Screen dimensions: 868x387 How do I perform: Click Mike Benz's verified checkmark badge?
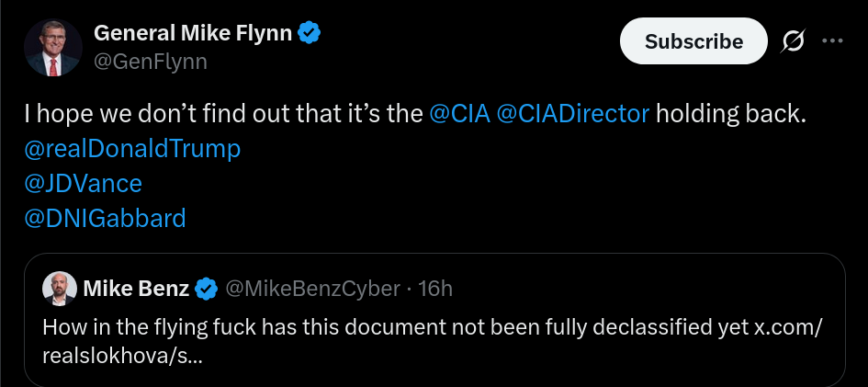207,289
